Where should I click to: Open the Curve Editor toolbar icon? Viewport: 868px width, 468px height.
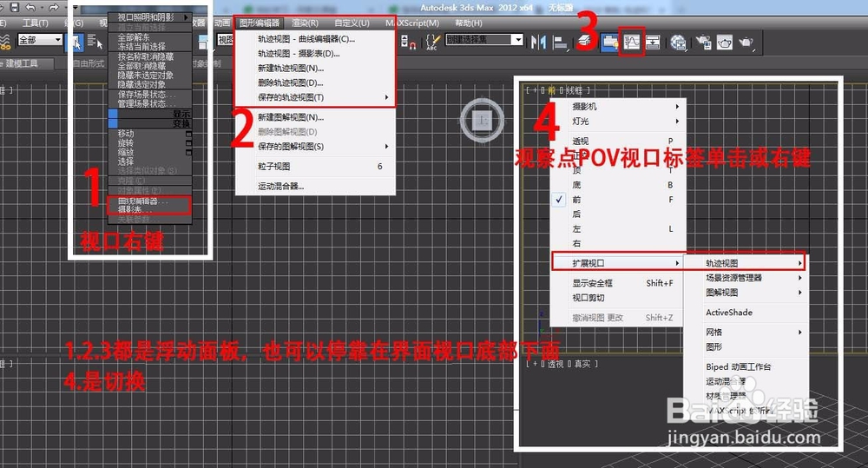[632, 42]
